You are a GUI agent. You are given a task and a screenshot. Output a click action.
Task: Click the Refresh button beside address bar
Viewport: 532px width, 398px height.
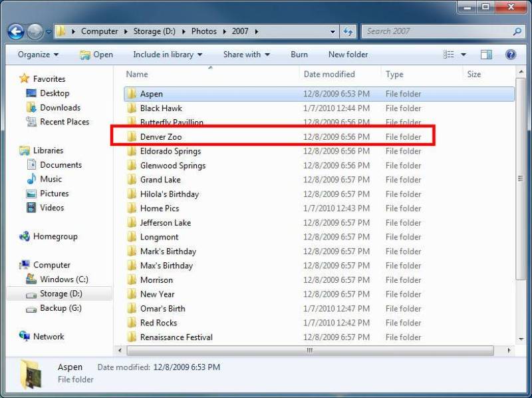click(348, 31)
